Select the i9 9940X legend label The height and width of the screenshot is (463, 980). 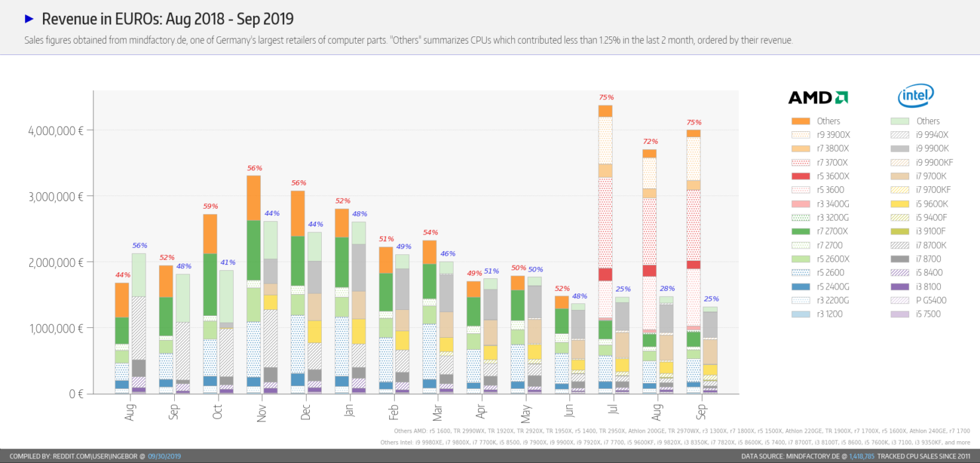click(x=932, y=135)
